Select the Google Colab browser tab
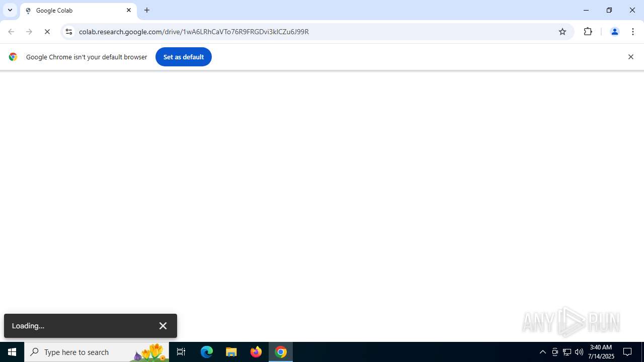 [x=78, y=10]
